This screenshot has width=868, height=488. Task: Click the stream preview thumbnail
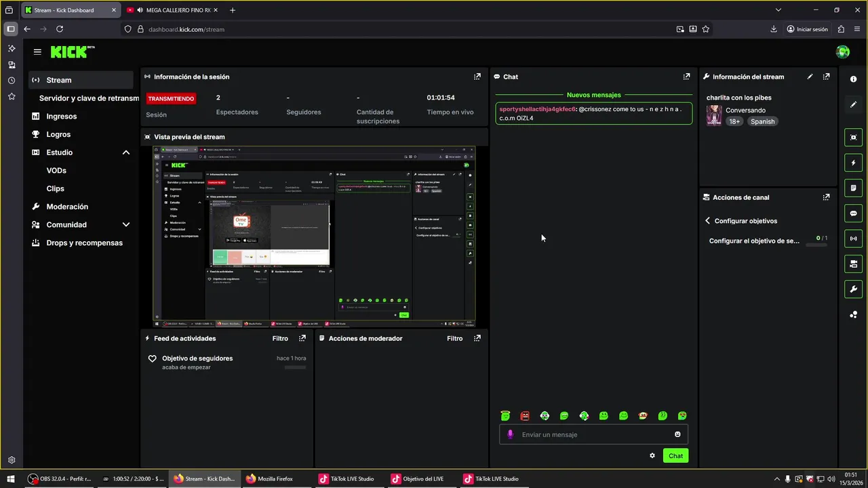coord(314,237)
